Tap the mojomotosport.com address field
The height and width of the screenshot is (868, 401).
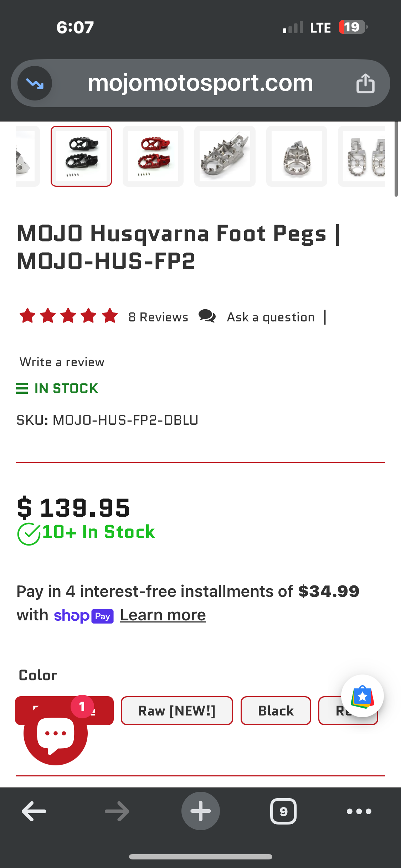point(200,83)
